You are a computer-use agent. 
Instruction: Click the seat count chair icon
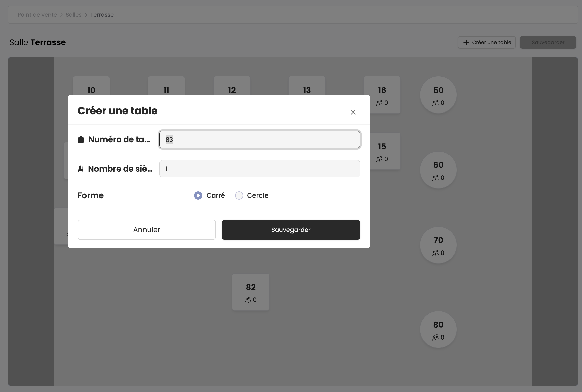81,169
